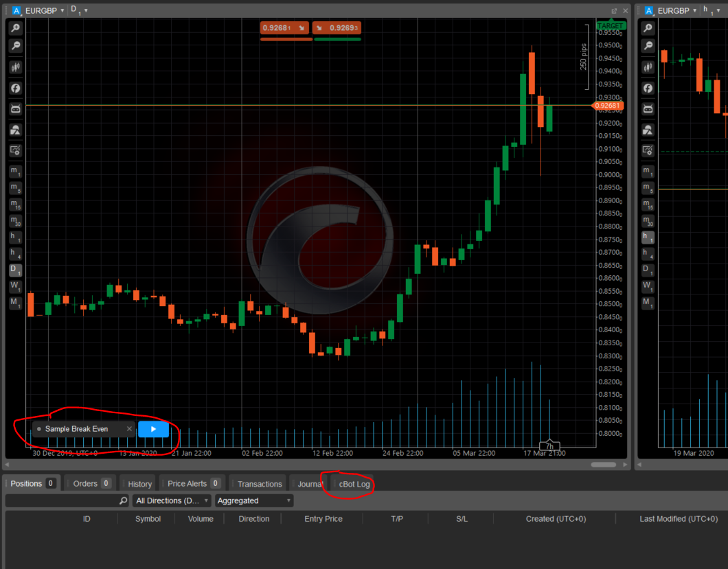
Task: Click the left chart horizontal scrollbar thumb
Action: [x=603, y=465]
